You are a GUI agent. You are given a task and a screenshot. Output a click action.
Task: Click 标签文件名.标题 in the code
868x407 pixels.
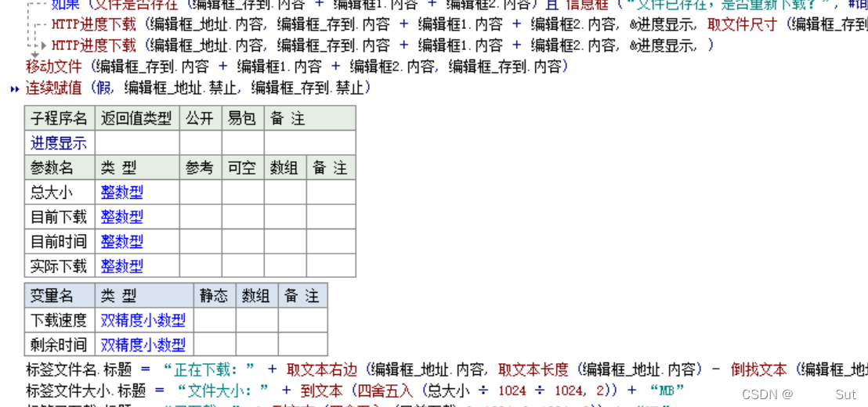78,369
